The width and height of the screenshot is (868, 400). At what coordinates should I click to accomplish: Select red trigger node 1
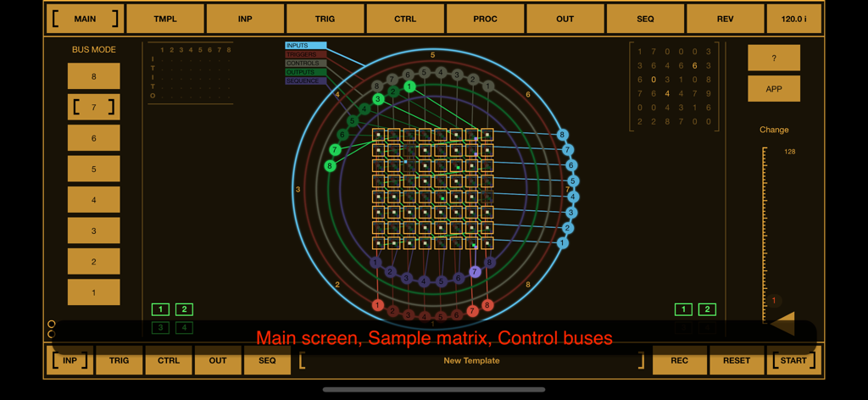(x=377, y=305)
